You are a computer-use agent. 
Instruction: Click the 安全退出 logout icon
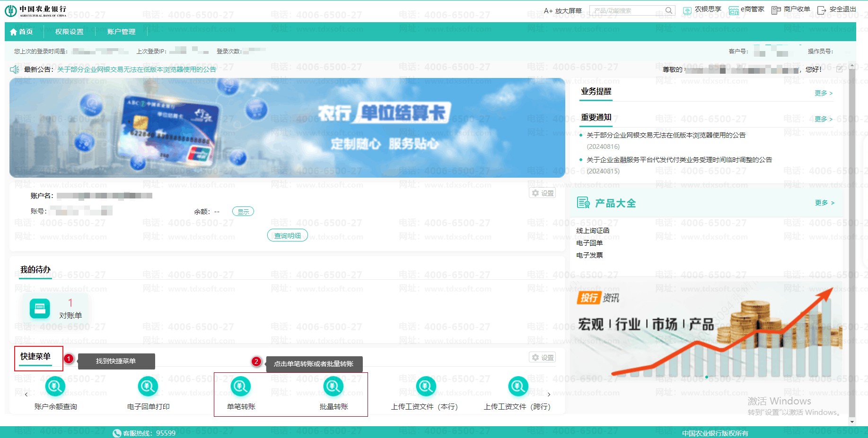coord(822,10)
